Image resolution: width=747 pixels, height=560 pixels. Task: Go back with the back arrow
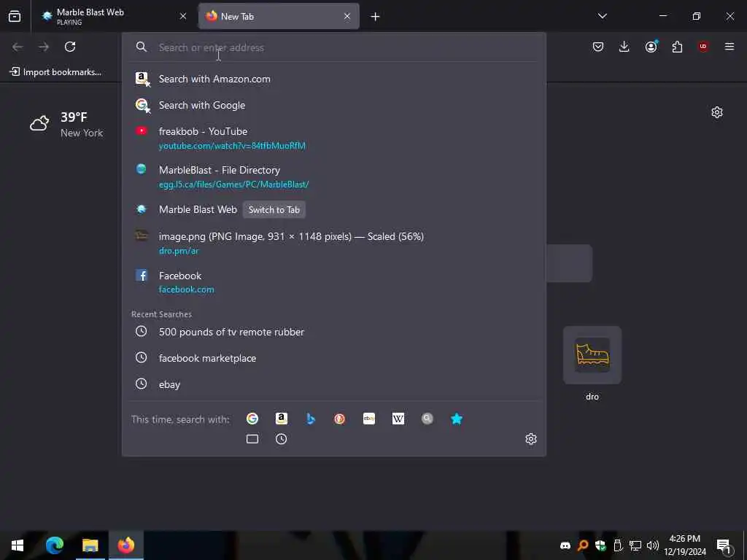click(x=18, y=47)
